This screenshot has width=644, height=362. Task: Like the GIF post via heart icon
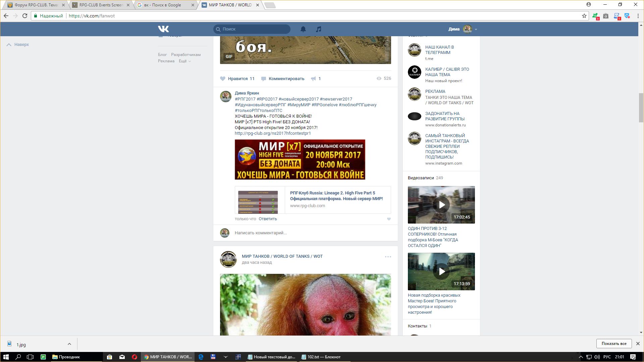click(x=223, y=79)
